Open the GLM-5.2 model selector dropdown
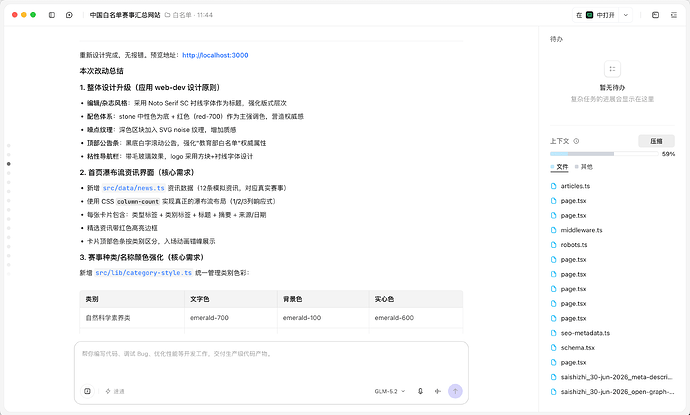The width and height of the screenshot is (690, 415). coord(390,391)
